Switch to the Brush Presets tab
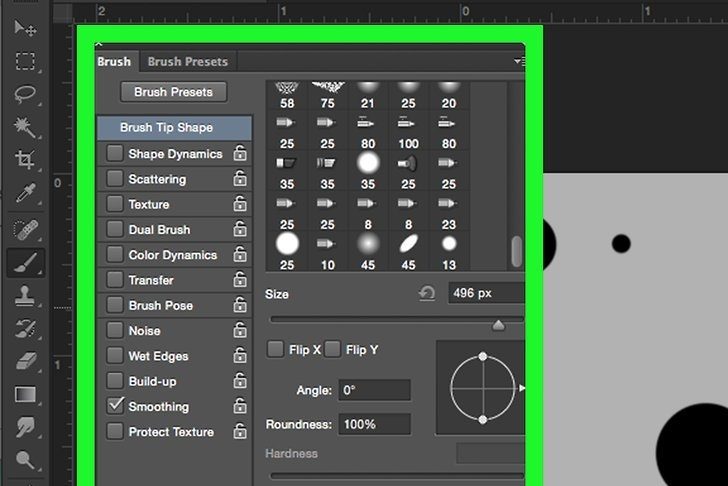Viewport: 728px width, 486px height. point(187,61)
